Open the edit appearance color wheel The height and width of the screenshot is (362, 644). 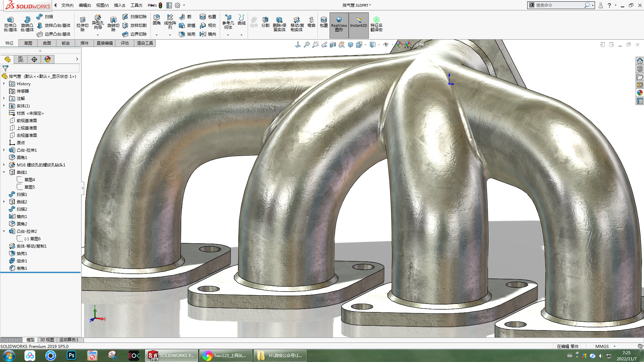point(399,45)
